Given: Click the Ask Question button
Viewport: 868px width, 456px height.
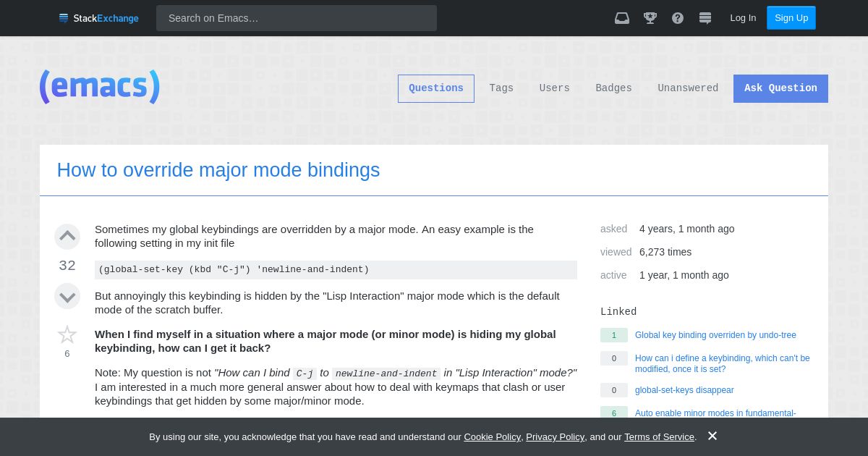Looking at the screenshot, I should (780, 88).
